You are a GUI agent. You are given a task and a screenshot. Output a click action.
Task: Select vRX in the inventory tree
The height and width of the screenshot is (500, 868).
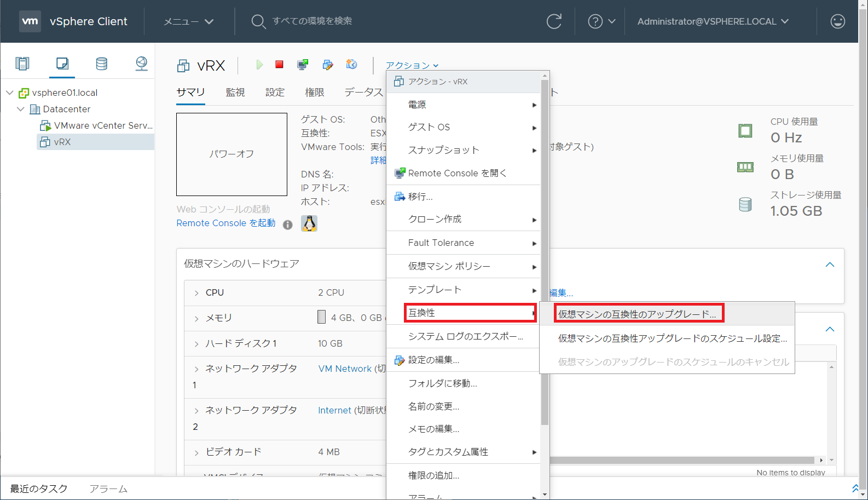[x=95, y=142]
